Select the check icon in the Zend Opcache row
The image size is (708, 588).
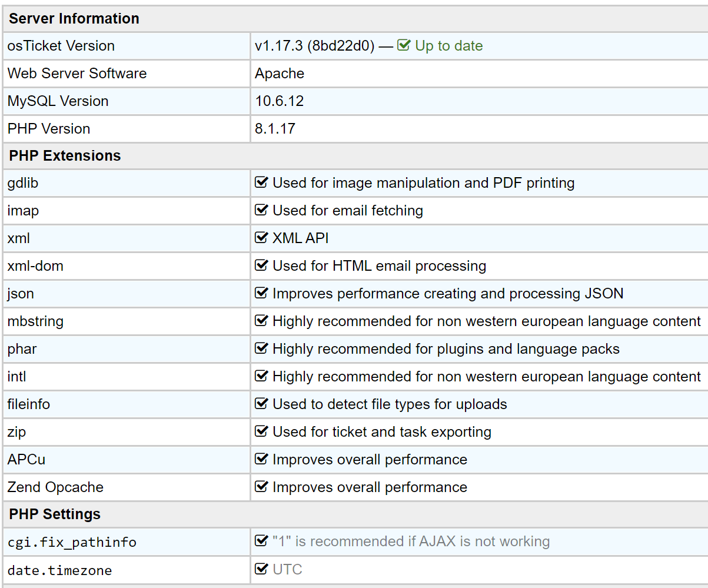(x=261, y=487)
